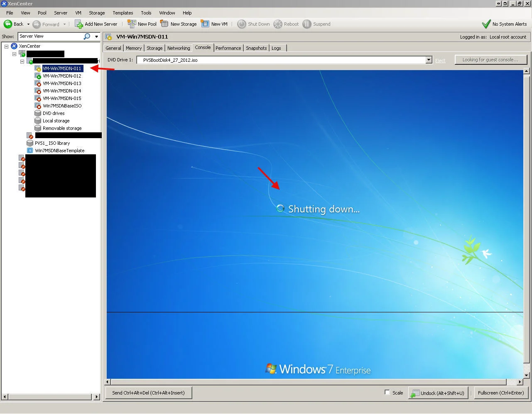
Task: Click the Looking for guest console button
Action: coord(490,60)
